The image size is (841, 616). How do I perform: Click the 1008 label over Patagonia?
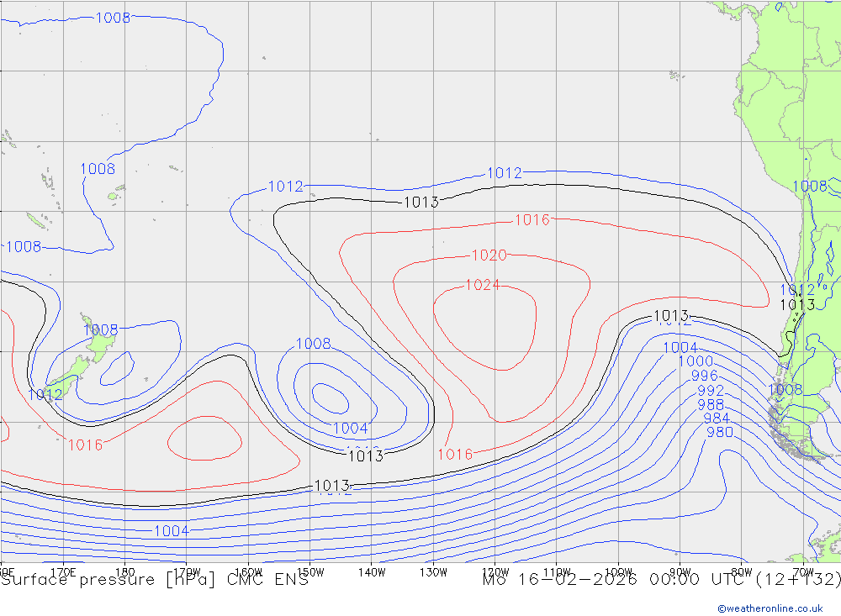coord(785,390)
